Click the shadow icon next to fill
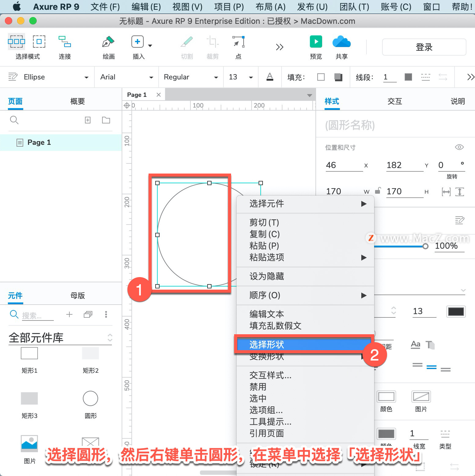 (x=338, y=77)
